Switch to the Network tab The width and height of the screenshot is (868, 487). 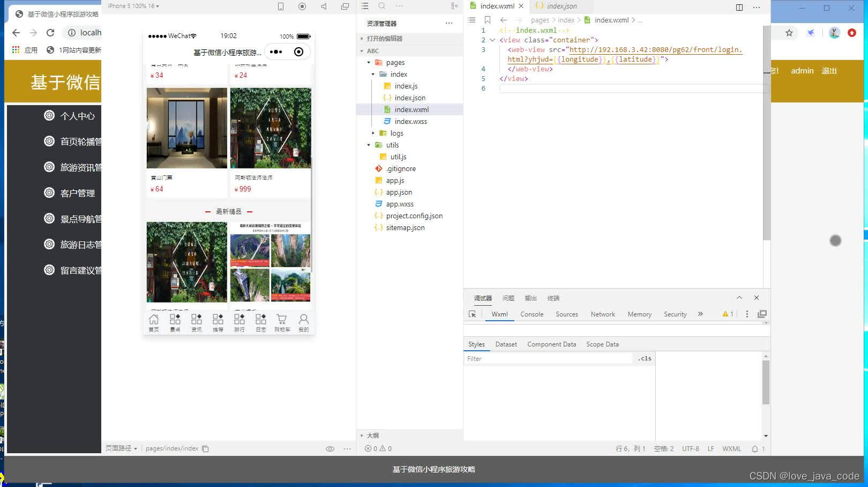603,314
